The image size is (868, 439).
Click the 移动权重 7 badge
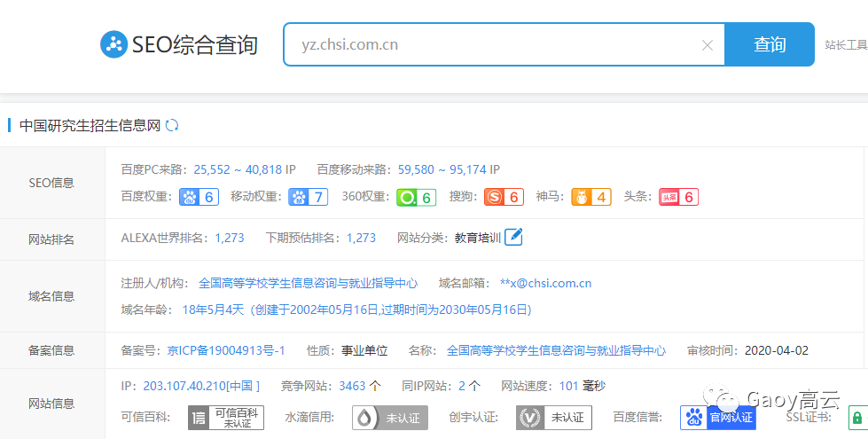click(x=308, y=197)
